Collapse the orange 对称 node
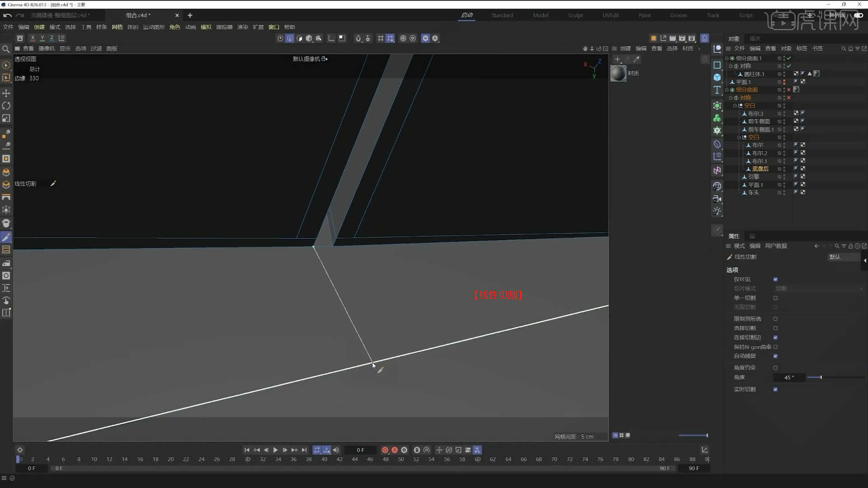The width and height of the screenshot is (868, 488). click(x=731, y=98)
